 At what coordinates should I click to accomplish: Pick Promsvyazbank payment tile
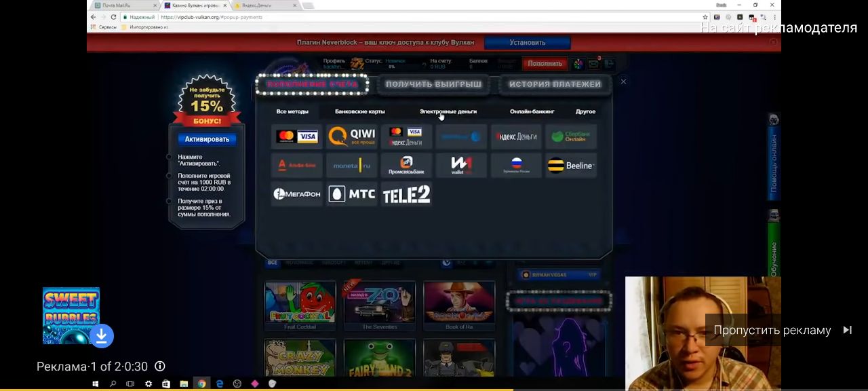pyautogui.click(x=406, y=165)
